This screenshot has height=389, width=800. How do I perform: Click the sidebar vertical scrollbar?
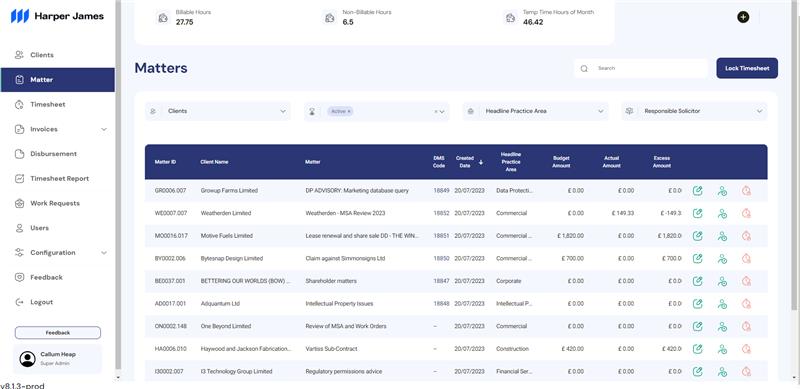[x=118, y=184]
